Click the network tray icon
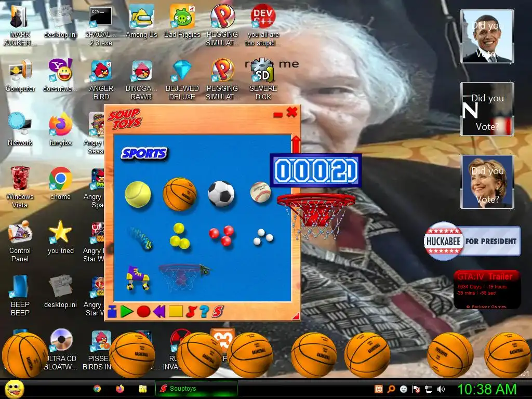 tap(429, 389)
